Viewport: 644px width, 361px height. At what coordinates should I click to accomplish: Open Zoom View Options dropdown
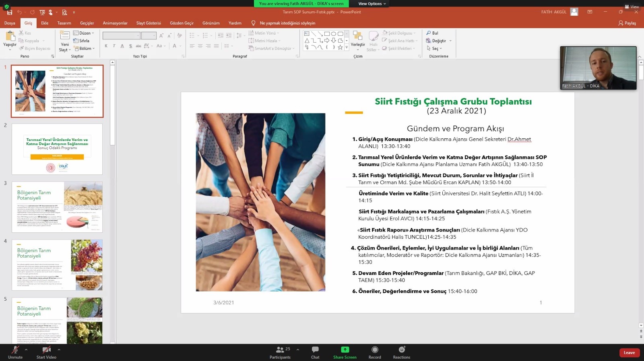[372, 4]
